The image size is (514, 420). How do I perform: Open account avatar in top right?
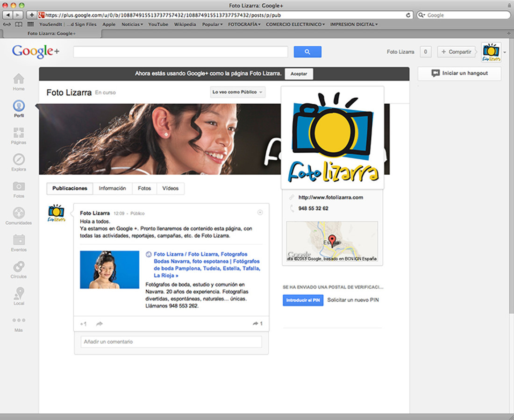click(491, 52)
